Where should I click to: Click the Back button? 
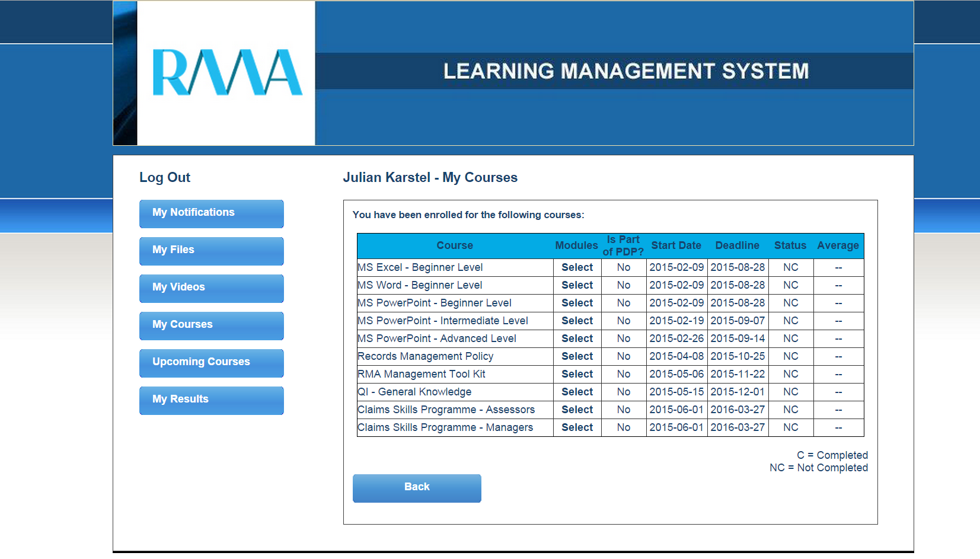click(417, 488)
